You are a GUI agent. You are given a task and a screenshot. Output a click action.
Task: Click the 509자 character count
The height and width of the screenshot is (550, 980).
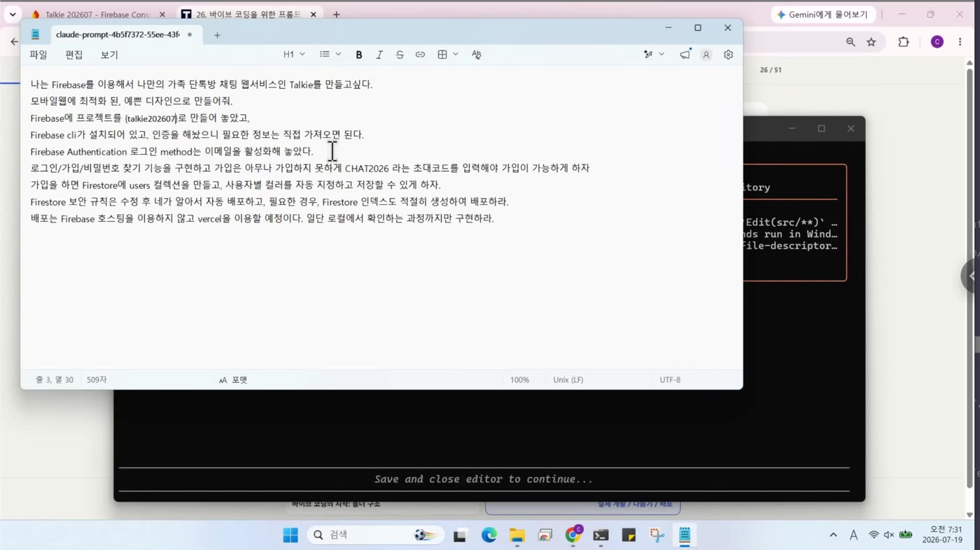tap(97, 380)
